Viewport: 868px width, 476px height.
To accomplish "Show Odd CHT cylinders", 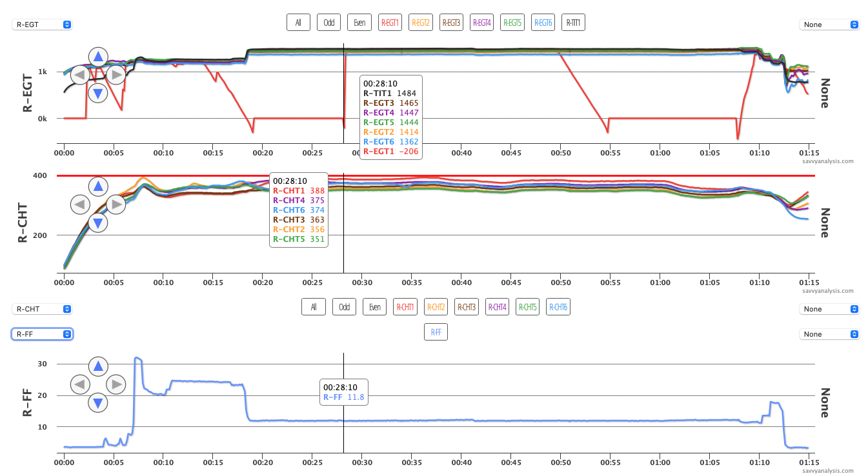I will (x=345, y=307).
